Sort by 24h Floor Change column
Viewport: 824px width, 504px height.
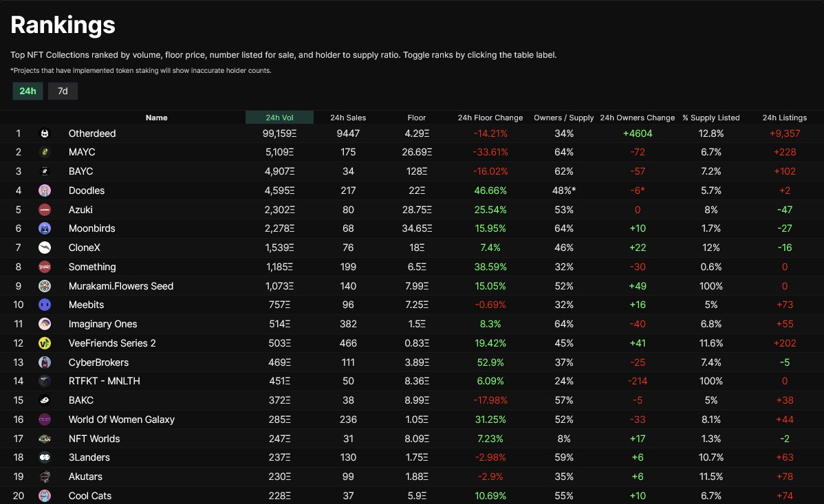tap(490, 118)
